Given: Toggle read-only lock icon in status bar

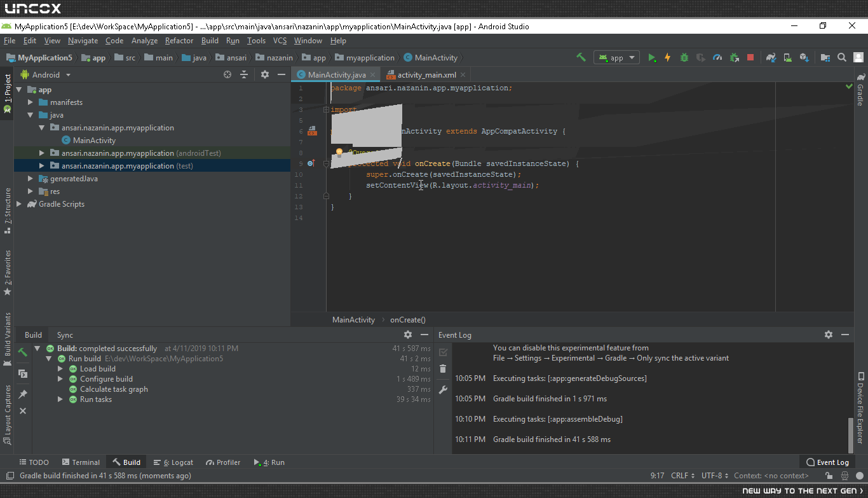Looking at the screenshot, I should click(x=829, y=476).
